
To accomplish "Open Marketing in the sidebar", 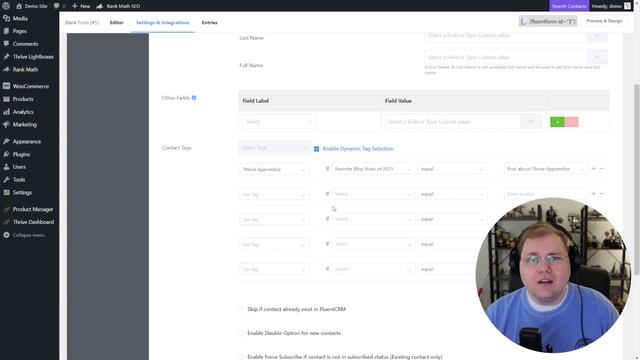I will point(24,124).
